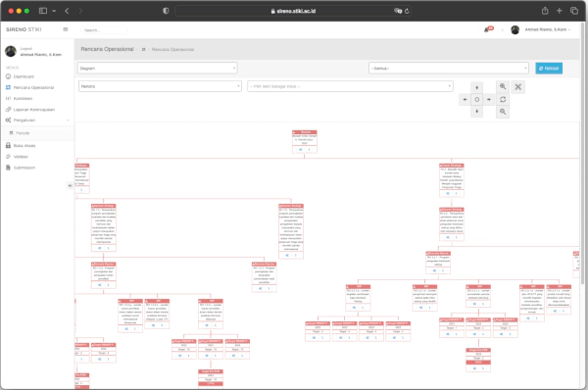
Task: Click the Laporan Ketercapaian paperclip icon
Action: pos(8,109)
